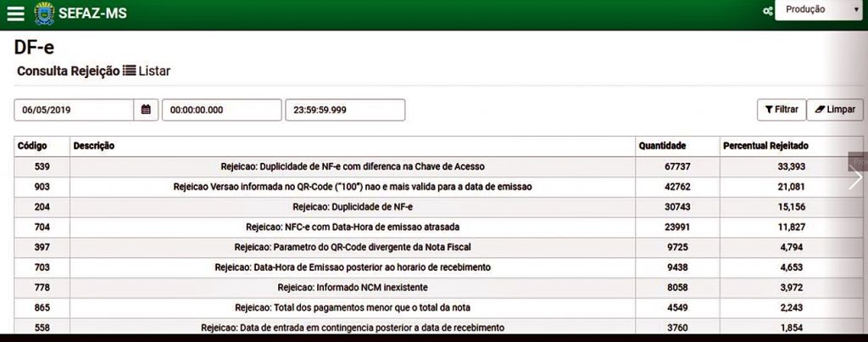Open the calendar date picker icon

(x=146, y=109)
